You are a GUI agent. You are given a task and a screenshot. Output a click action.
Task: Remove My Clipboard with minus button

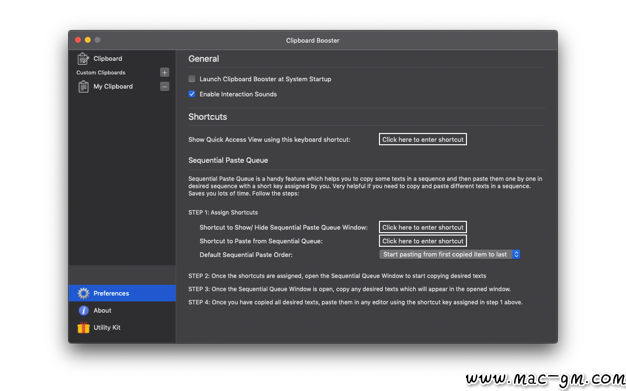click(164, 86)
